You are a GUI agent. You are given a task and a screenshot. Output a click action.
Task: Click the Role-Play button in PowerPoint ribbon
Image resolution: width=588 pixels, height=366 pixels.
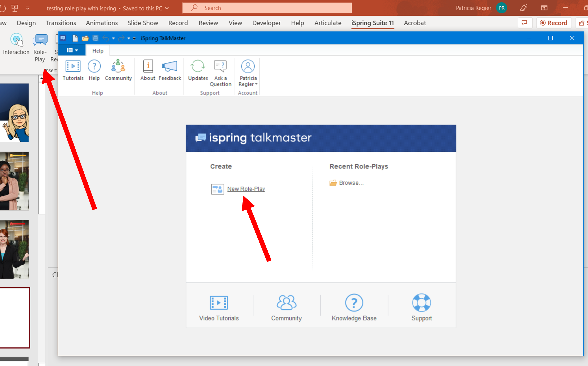pos(40,48)
